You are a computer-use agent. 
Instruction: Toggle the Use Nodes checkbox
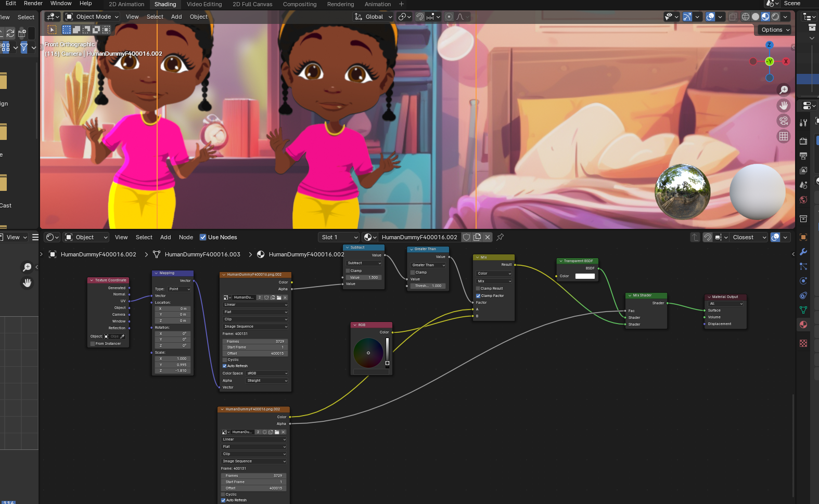pos(203,237)
